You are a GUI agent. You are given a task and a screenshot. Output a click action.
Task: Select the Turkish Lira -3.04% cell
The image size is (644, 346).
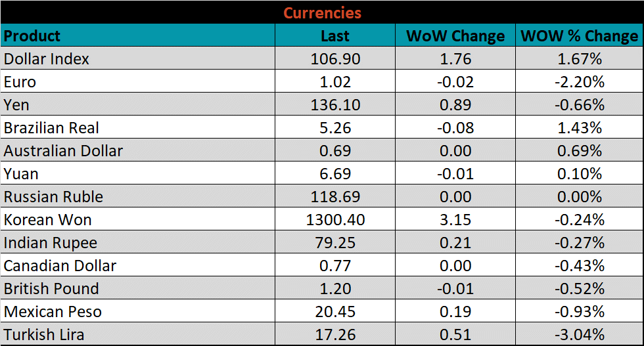point(579,334)
